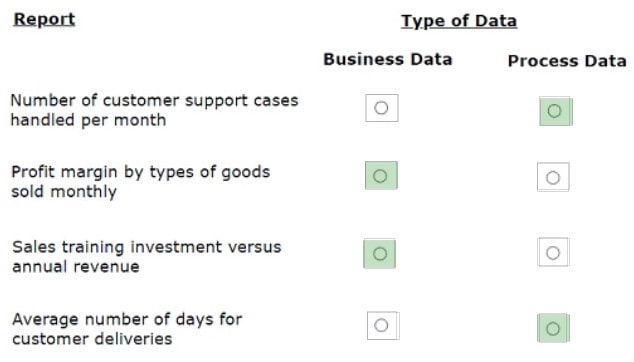
Task: Click 'Sales training investment versus' text line
Action: (146, 247)
